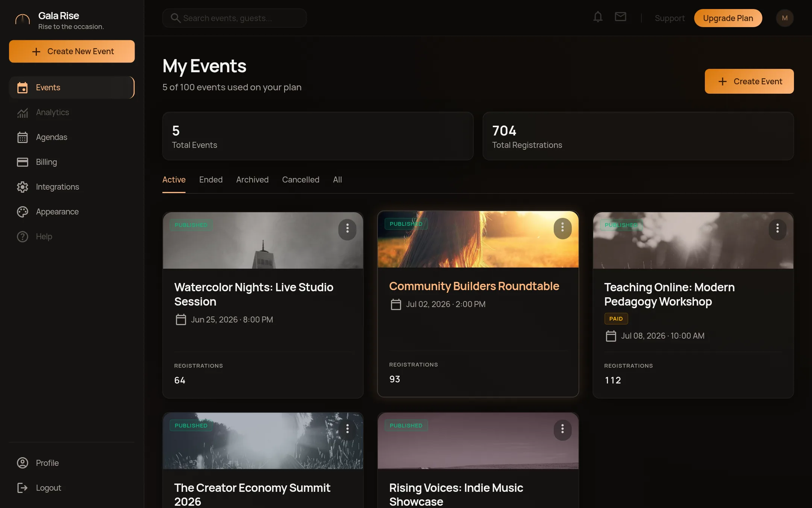Go to Billing section
Screen dimensions: 812x508
72,162
